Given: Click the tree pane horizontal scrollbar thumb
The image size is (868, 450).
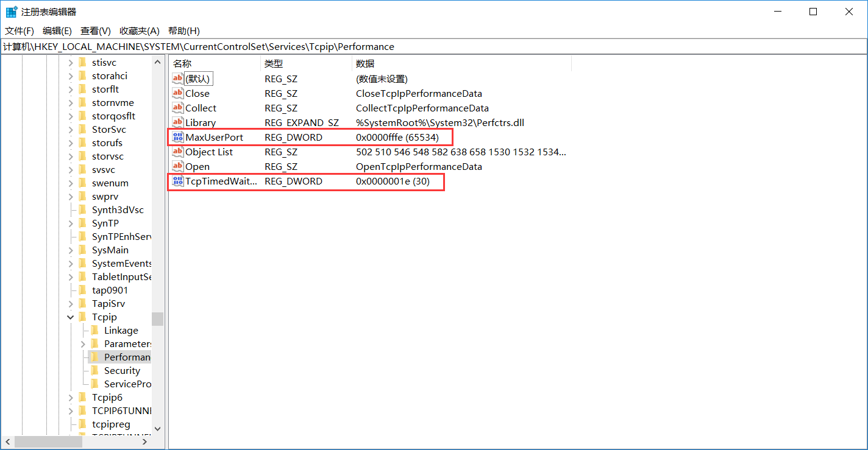Looking at the screenshot, I should pos(48,441).
